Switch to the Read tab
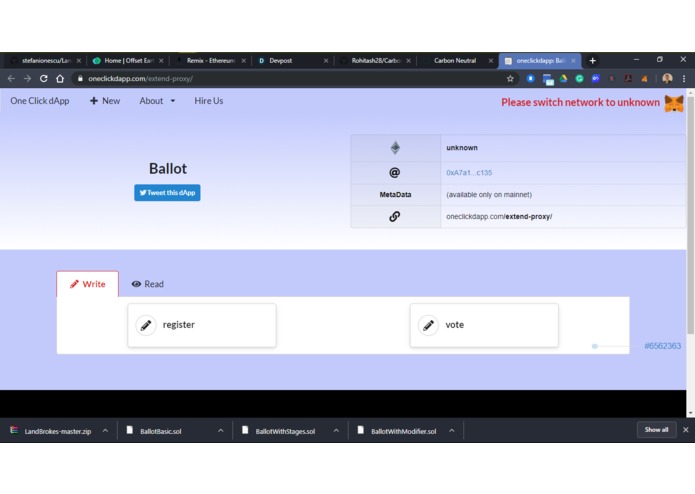This screenshot has width=695, height=494. [148, 284]
